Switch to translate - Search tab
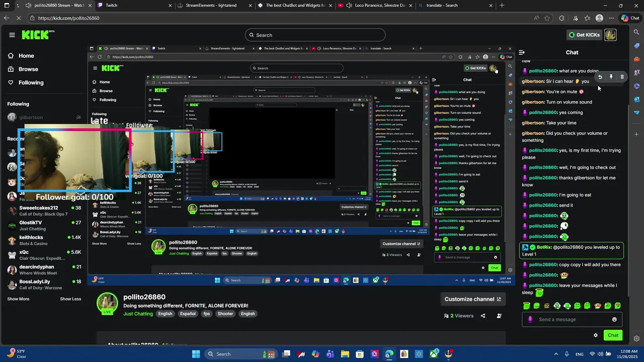 coord(455,6)
